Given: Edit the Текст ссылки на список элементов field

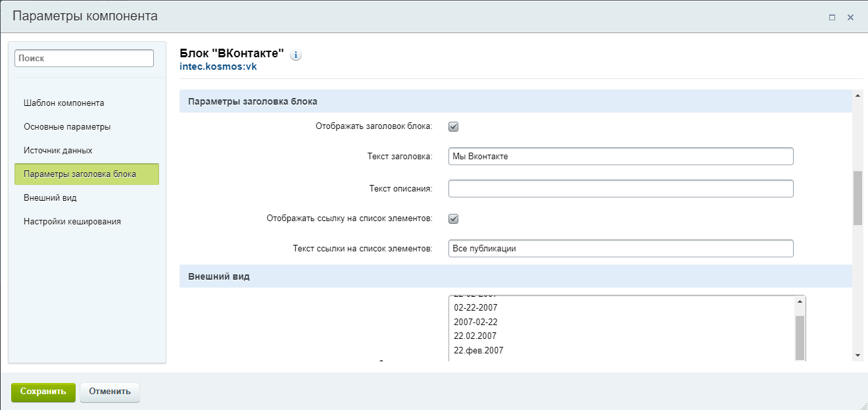Looking at the screenshot, I should 621,249.
